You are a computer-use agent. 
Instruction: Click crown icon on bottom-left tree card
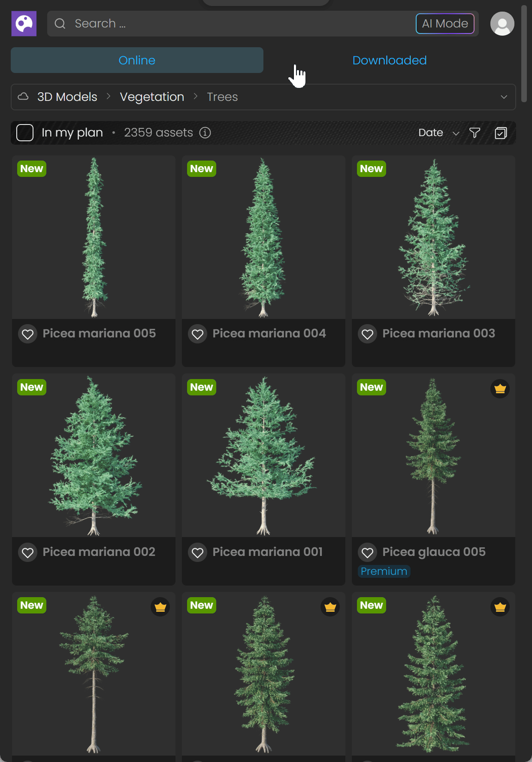[160, 607]
